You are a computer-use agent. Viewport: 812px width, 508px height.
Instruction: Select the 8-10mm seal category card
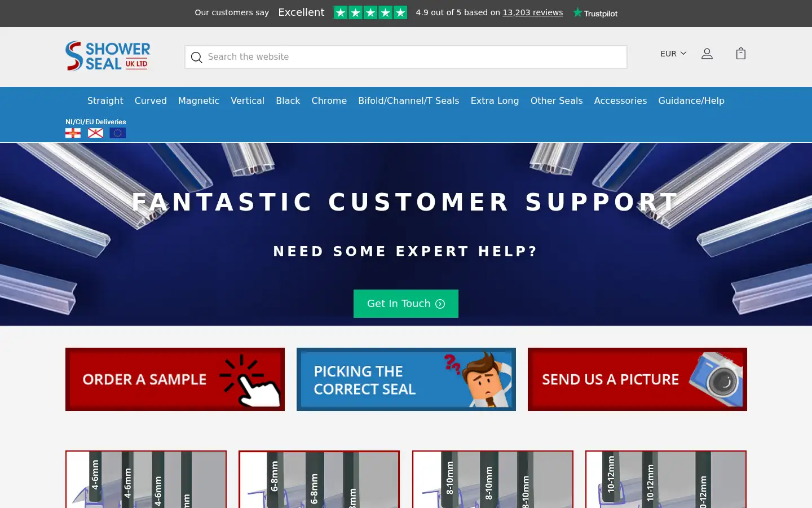[x=493, y=479]
